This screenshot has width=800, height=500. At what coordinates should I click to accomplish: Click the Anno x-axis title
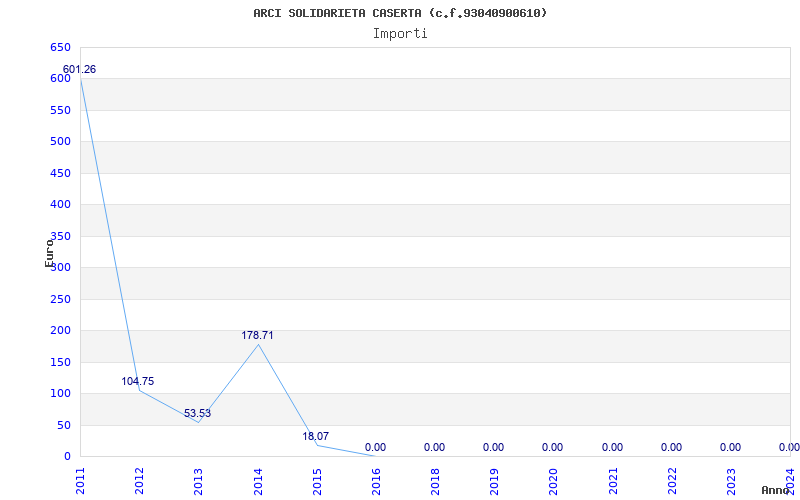[776, 490]
